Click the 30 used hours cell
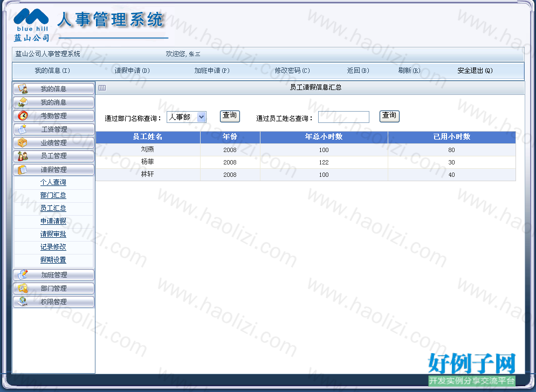This screenshot has width=536, height=392. pos(451,162)
